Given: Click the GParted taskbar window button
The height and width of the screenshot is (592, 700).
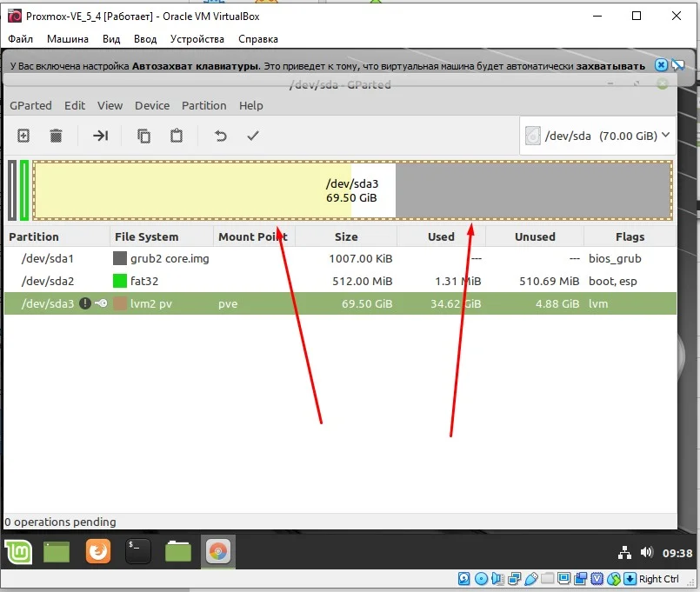Looking at the screenshot, I should pyautogui.click(x=218, y=551).
